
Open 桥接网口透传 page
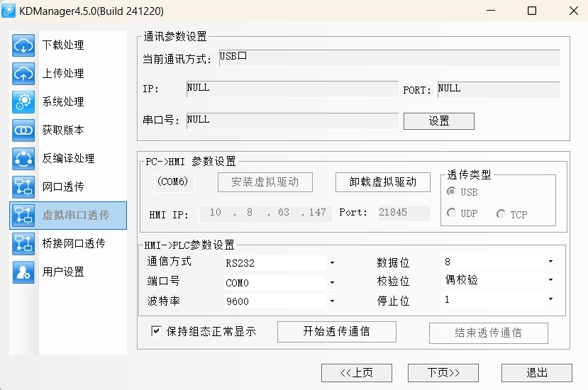[x=74, y=243]
